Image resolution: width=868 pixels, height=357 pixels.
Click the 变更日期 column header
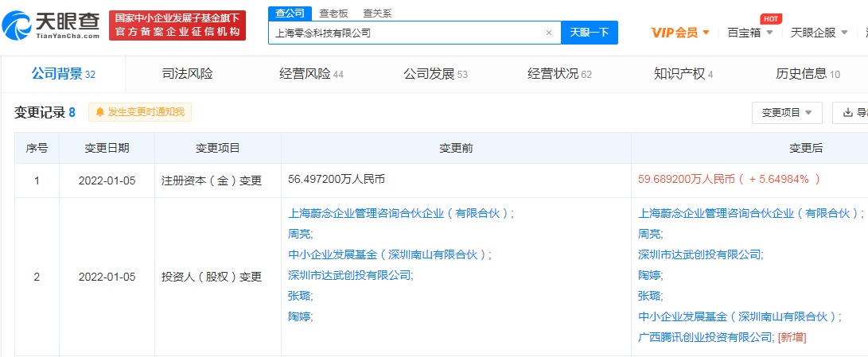click(x=107, y=148)
